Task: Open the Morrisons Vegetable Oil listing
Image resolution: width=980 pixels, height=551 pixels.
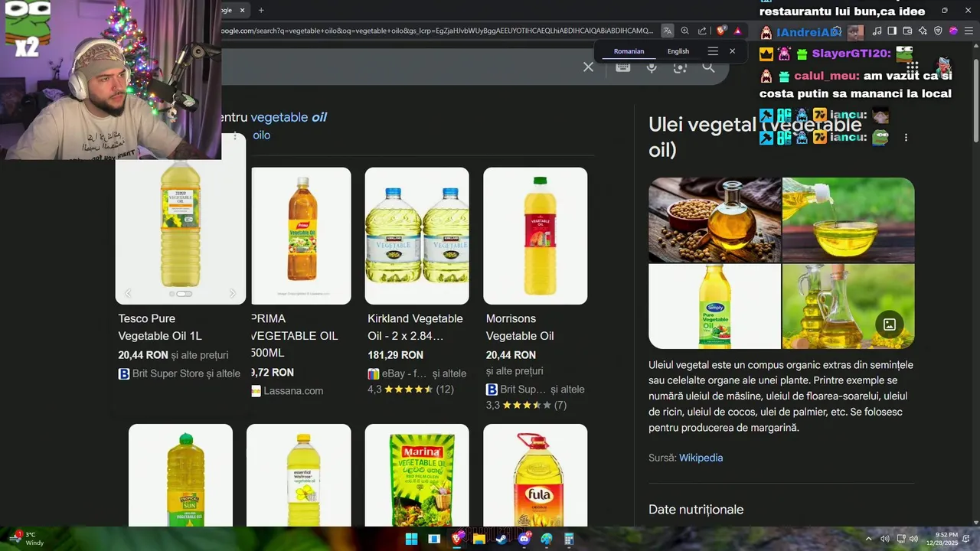Action: pos(520,327)
